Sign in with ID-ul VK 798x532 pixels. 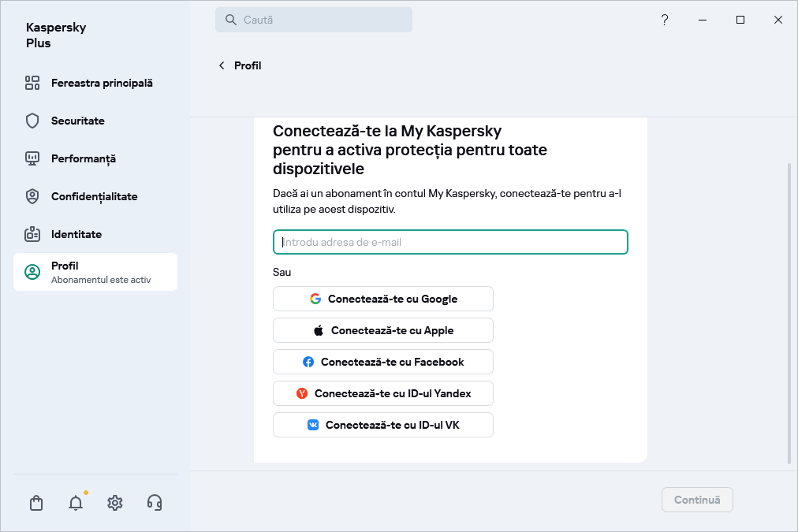(383, 425)
